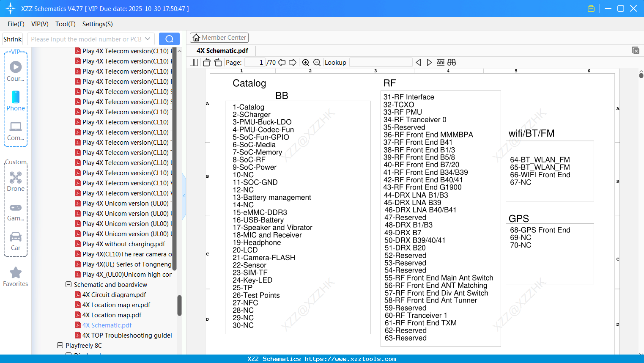Click the blue search magnifier button
The image size is (644, 363).
[169, 39]
